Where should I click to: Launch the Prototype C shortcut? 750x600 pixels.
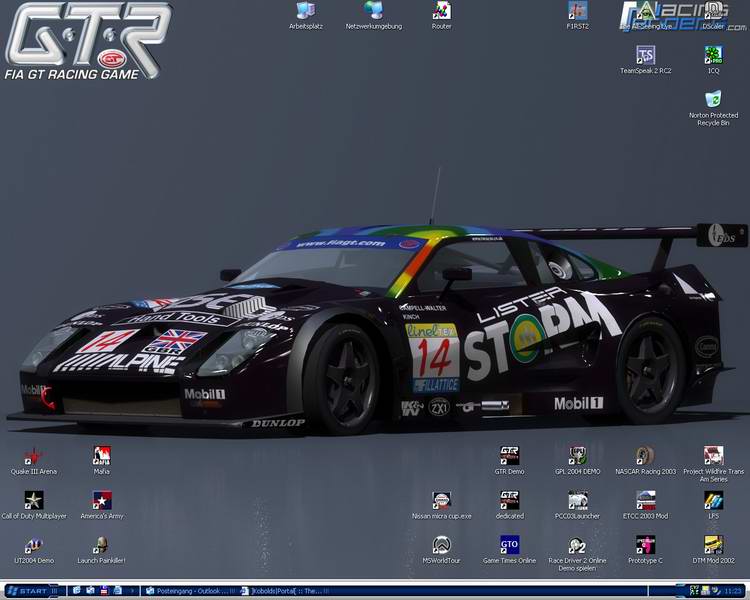tap(646, 550)
